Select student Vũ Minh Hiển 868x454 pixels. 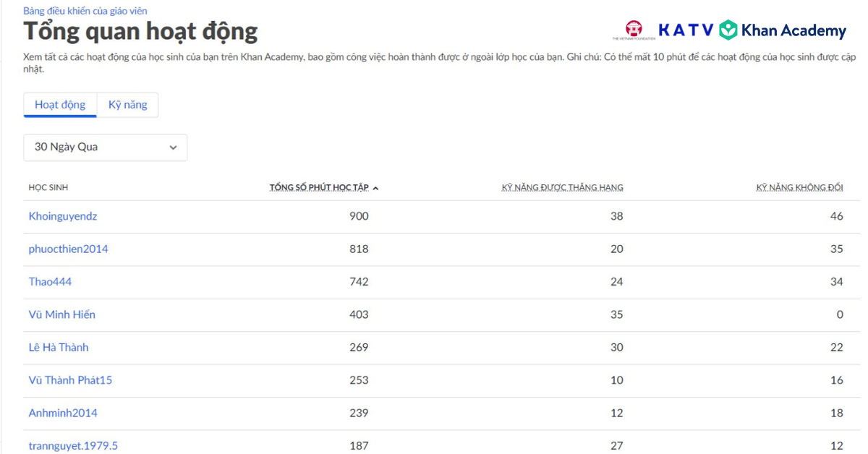[62, 314]
